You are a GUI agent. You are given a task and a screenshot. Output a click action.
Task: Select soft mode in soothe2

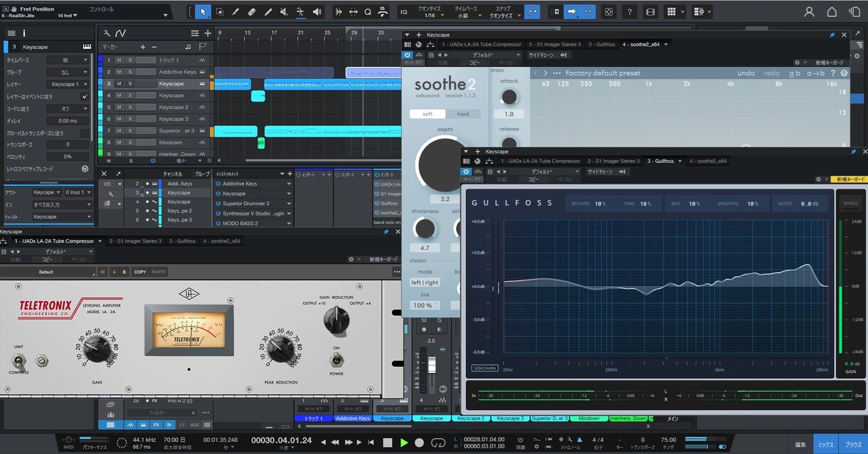[428, 114]
